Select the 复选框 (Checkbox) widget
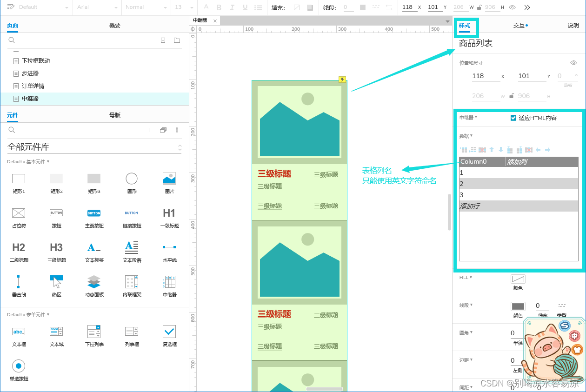Viewport: 586px width, 392px height. click(169, 332)
